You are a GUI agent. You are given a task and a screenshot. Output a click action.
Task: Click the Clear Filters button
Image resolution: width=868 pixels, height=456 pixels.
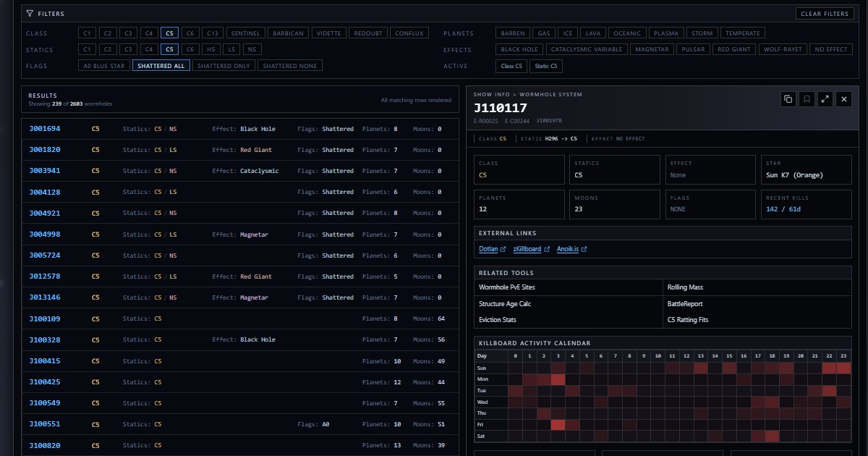[x=825, y=14]
